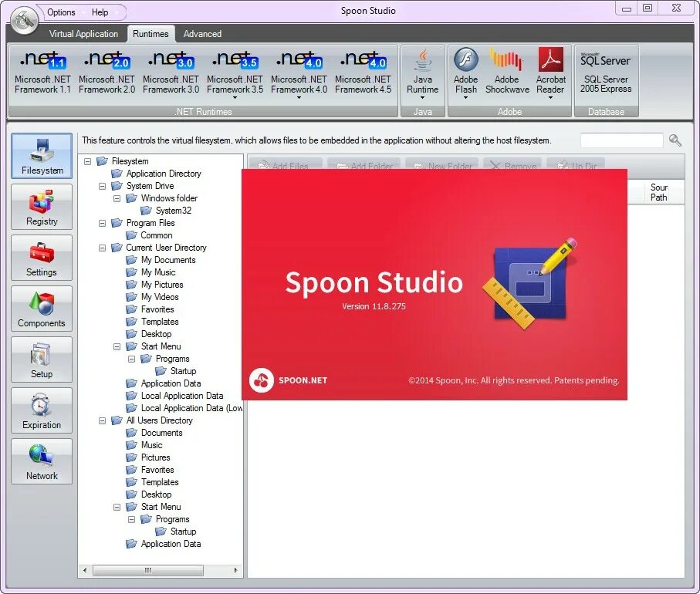Open the Components panel
The width and height of the screenshot is (700, 594).
coord(42,309)
